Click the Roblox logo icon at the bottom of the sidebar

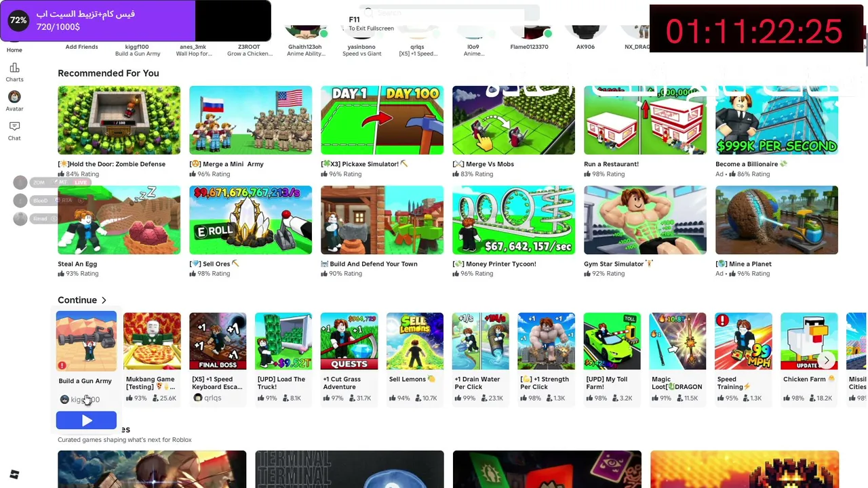[14, 474]
